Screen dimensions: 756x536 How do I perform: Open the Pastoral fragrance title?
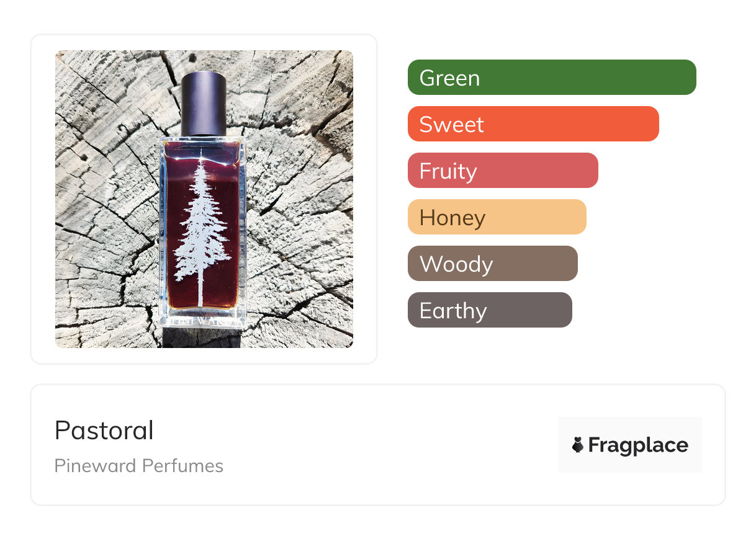104,430
